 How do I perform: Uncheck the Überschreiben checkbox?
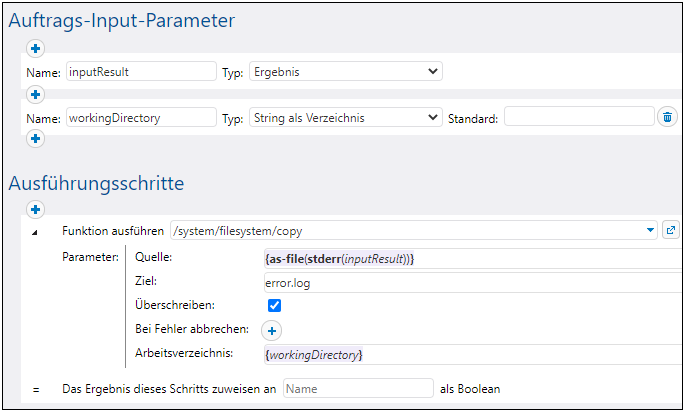pyautogui.click(x=274, y=306)
